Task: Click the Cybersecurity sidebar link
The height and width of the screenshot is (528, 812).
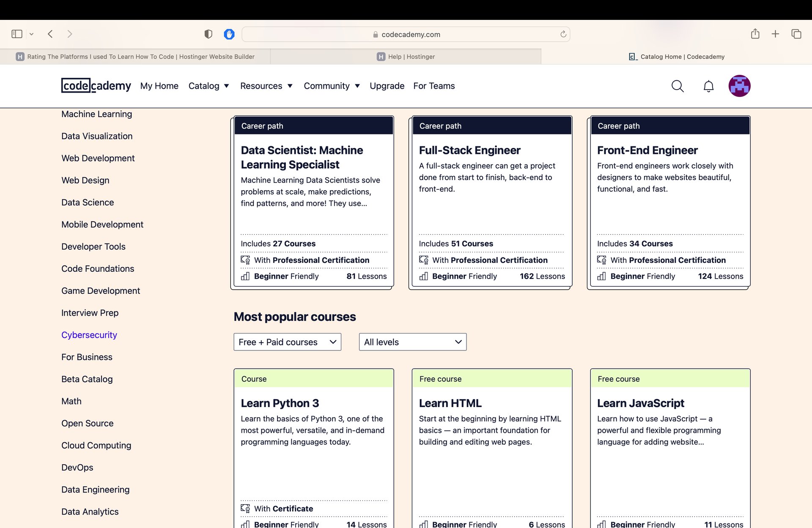Action: click(89, 335)
